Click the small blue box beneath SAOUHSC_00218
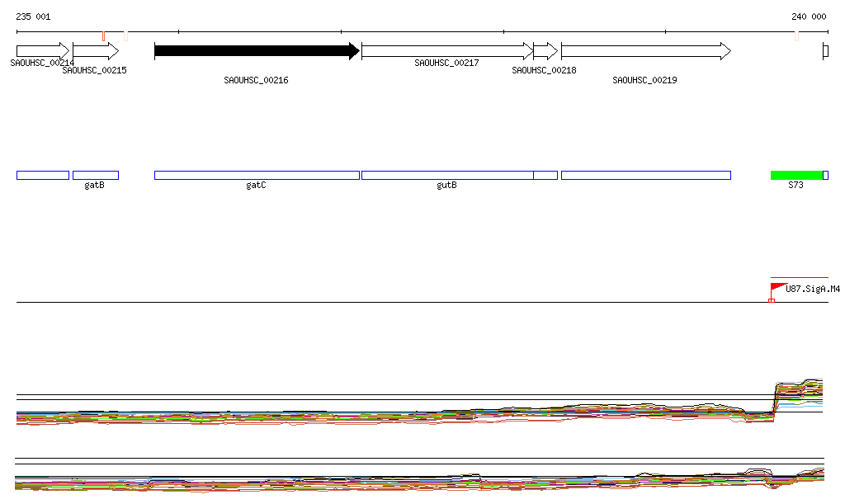 point(545,175)
